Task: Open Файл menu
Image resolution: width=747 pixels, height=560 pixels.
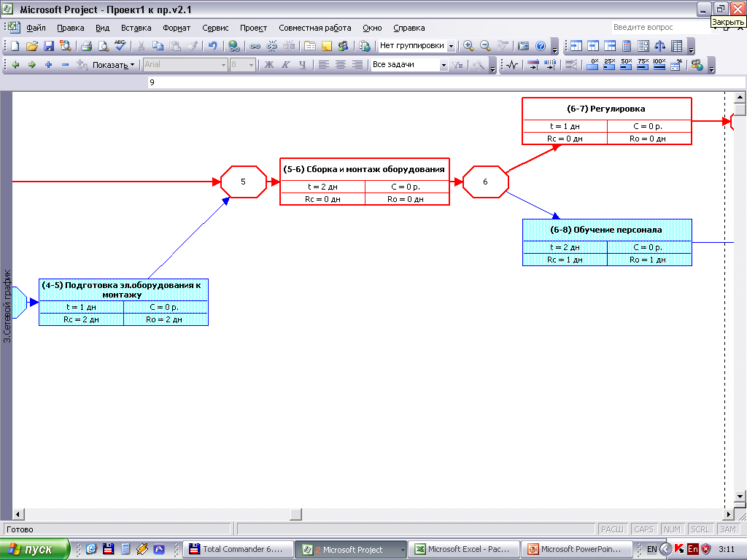Action: pos(36,28)
